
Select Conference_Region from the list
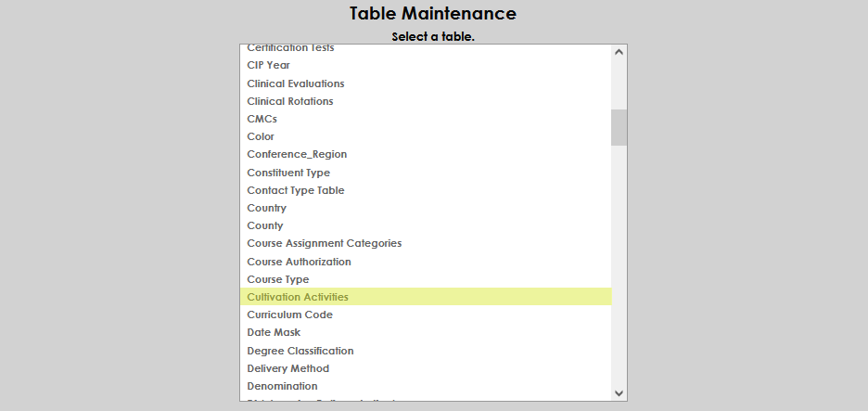click(x=297, y=154)
